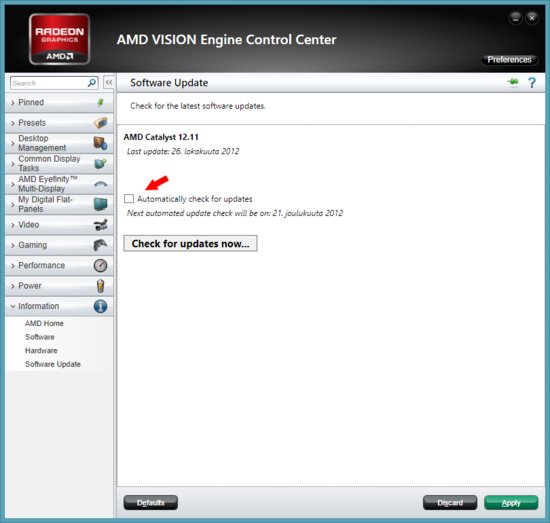This screenshot has width=550, height=523.
Task: Click the 'Next automated update check' line
Action: point(235,213)
